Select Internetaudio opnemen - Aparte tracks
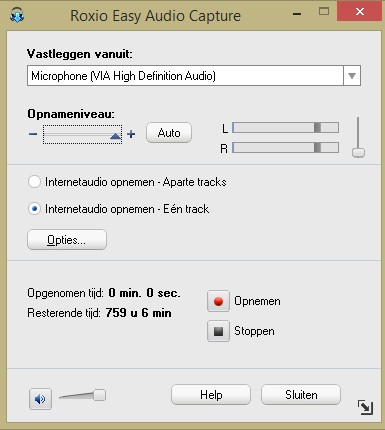Image resolution: width=385 pixels, height=430 pixels. pos(34,182)
